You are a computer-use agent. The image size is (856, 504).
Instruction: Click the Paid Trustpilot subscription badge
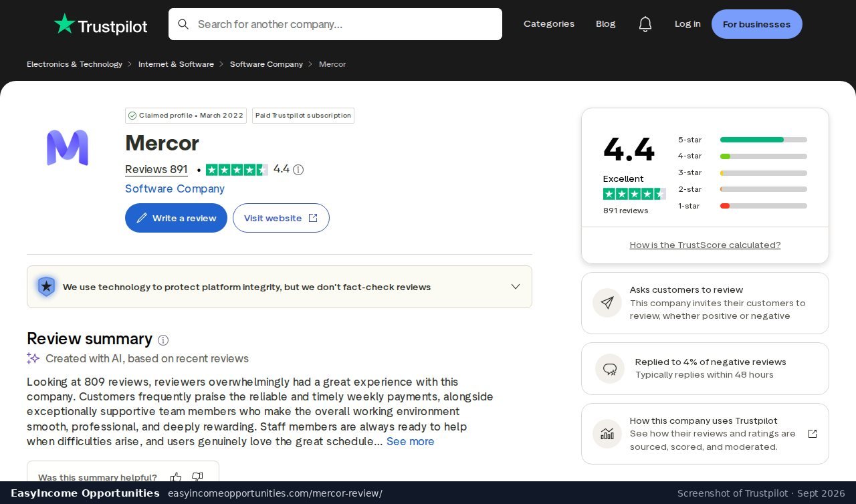(x=303, y=116)
